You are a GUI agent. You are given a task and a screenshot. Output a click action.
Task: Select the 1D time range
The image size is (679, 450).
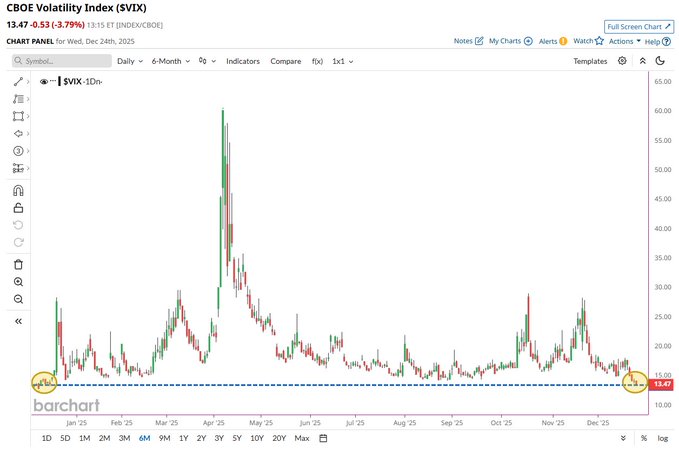click(46, 438)
